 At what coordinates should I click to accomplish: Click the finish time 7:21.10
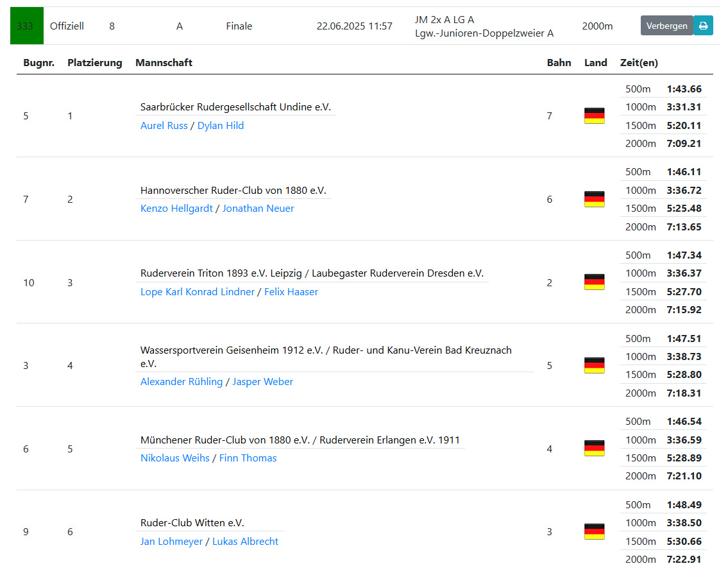684,476
